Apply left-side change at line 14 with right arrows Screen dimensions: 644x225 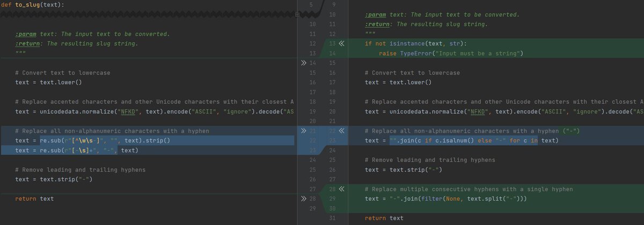tap(304, 63)
